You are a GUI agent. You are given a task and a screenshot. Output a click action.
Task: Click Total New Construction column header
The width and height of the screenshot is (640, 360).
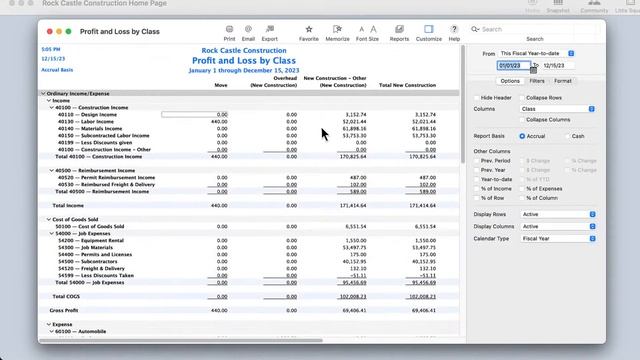[407, 85]
